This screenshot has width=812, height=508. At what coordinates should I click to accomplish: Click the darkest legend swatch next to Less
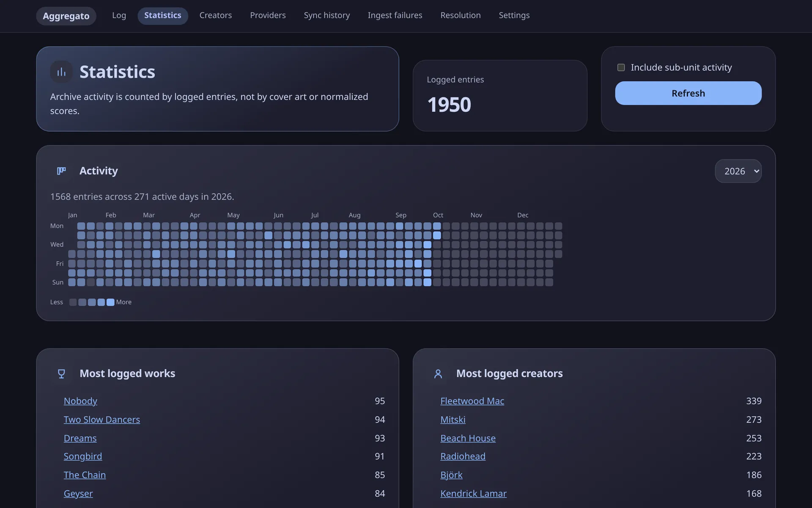[73, 302]
